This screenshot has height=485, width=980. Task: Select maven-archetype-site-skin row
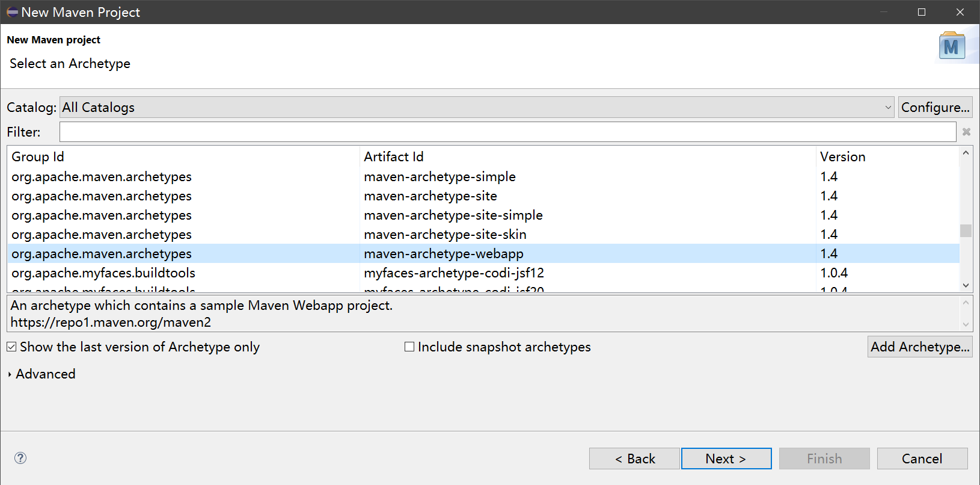445,235
